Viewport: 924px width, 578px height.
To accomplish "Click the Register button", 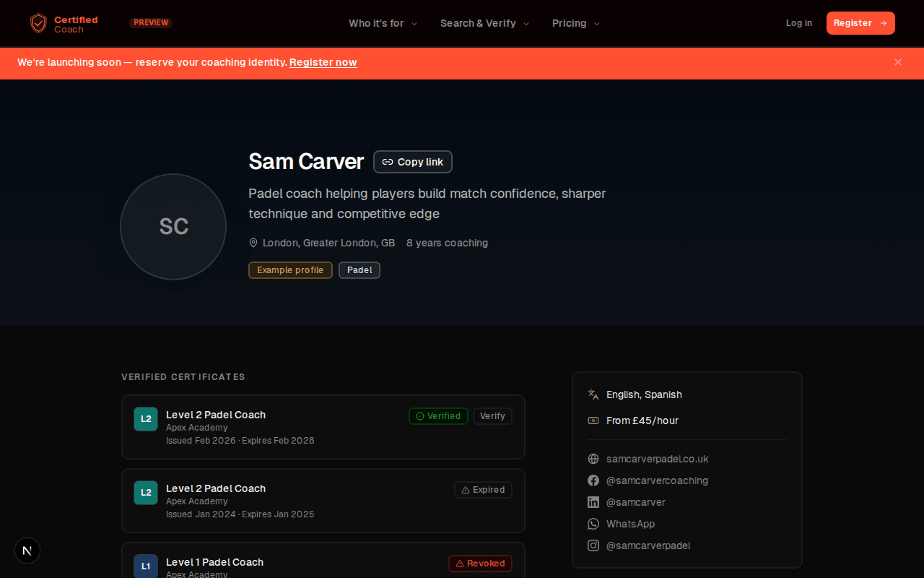I will (x=860, y=22).
